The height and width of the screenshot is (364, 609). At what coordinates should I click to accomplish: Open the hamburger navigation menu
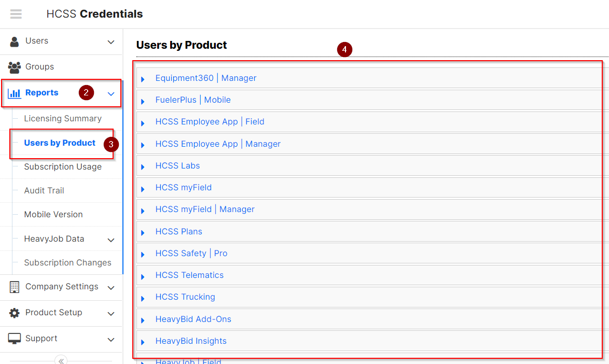[x=16, y=14]
